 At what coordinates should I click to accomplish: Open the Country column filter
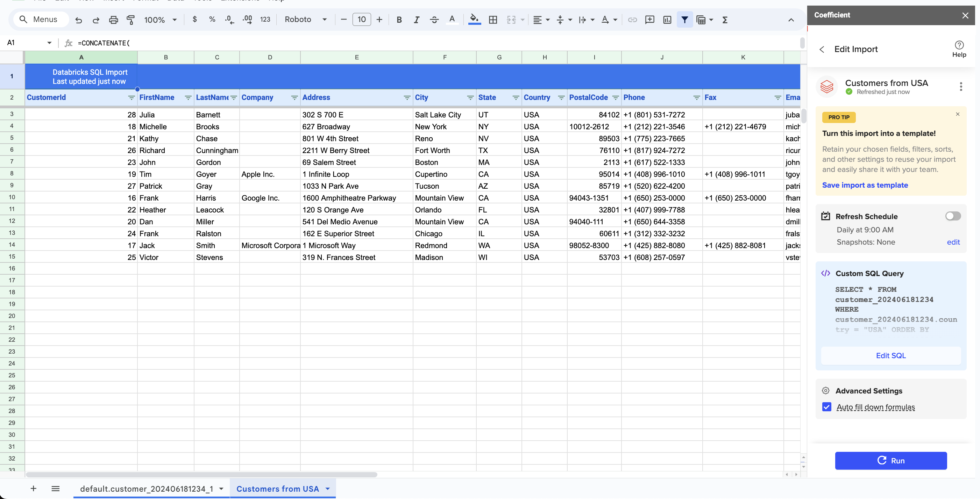point(561,98)
